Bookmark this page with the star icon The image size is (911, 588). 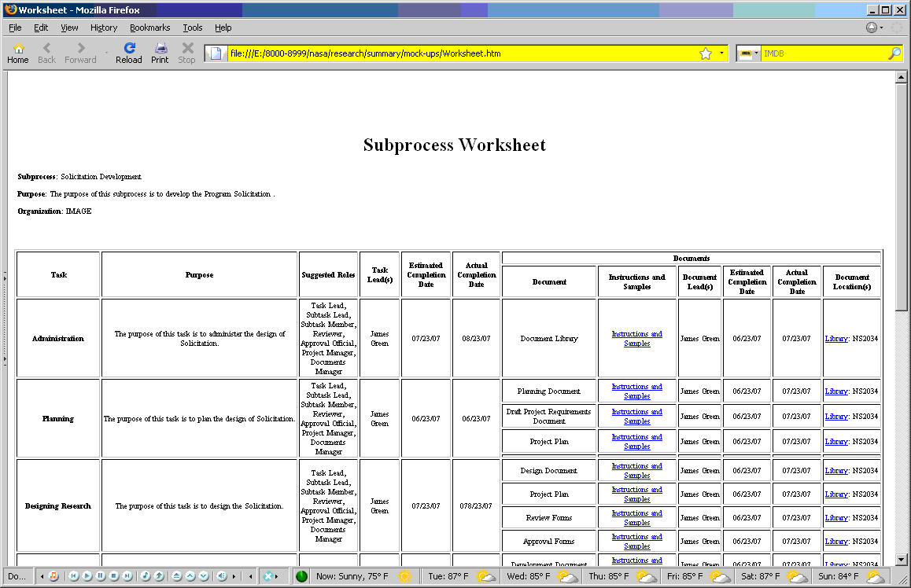tap(706, 53)
